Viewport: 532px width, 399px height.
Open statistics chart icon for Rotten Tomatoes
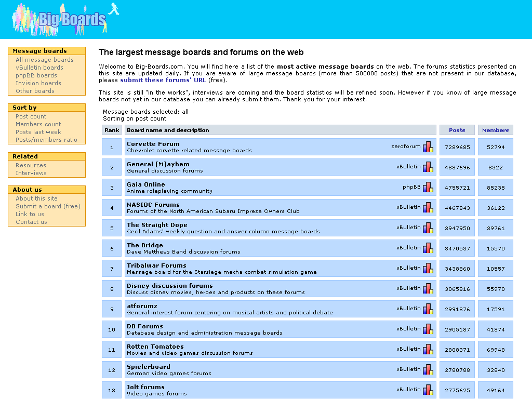point(428,349)
